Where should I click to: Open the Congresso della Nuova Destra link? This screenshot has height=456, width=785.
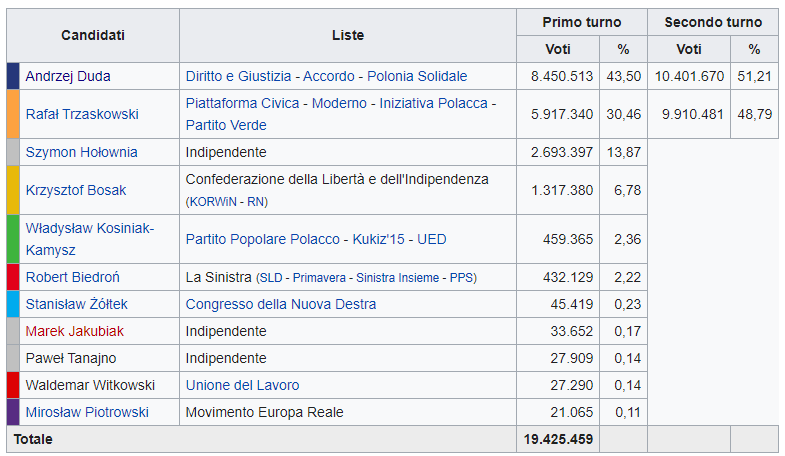280,304
